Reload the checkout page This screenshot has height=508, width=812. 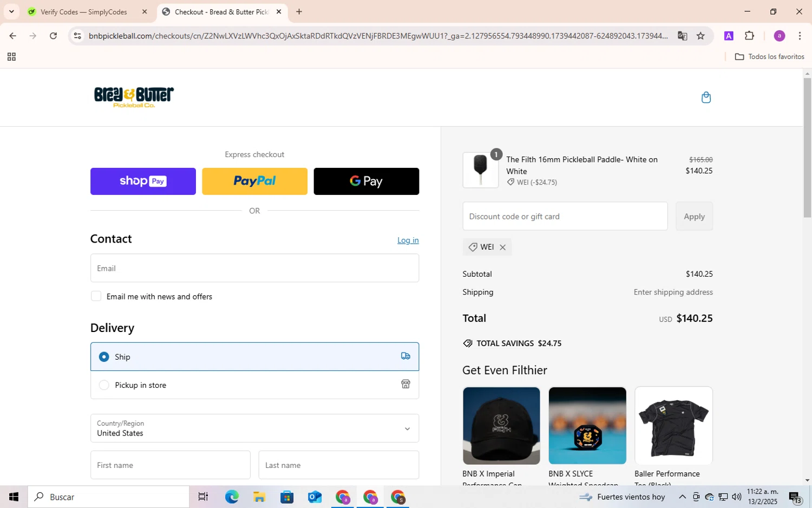tap(53, 36)
